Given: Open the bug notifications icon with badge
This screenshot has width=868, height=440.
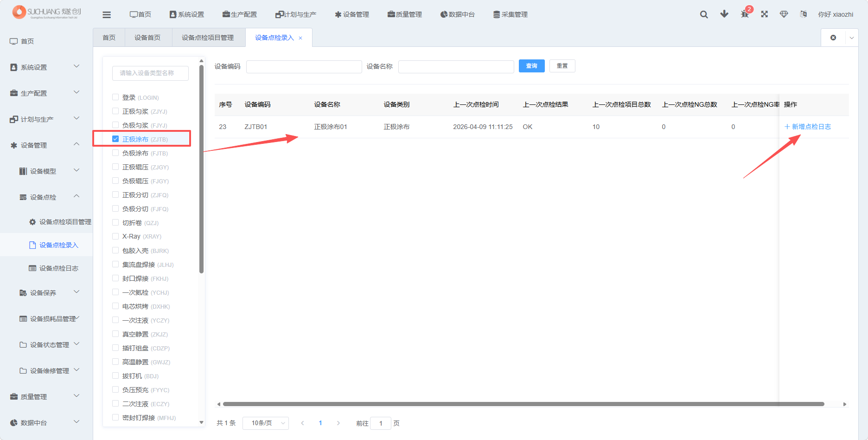Looking at the screenshot, I should [x=745, y=14].
